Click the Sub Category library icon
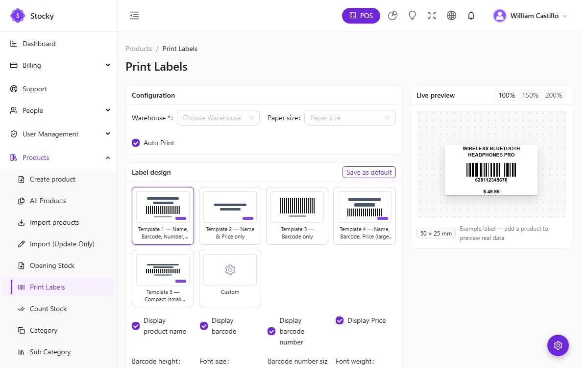The width and height of the screenshot is (588, 368). 21,352
